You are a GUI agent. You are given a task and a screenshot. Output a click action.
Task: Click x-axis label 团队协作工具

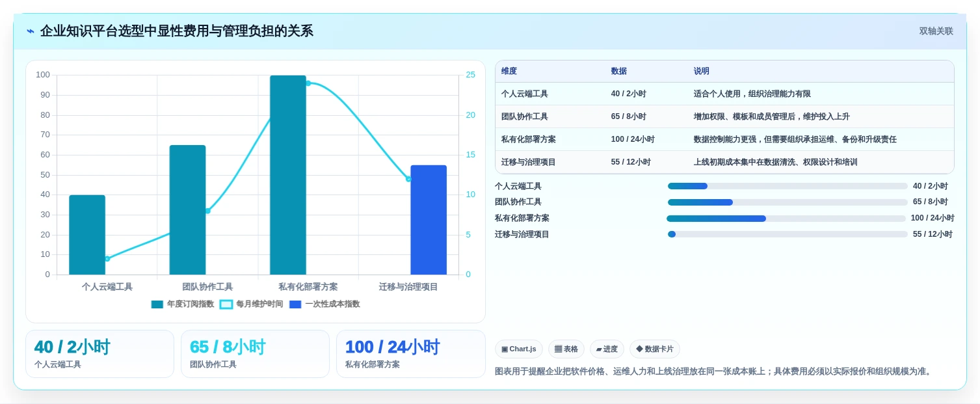pos(207,287)
